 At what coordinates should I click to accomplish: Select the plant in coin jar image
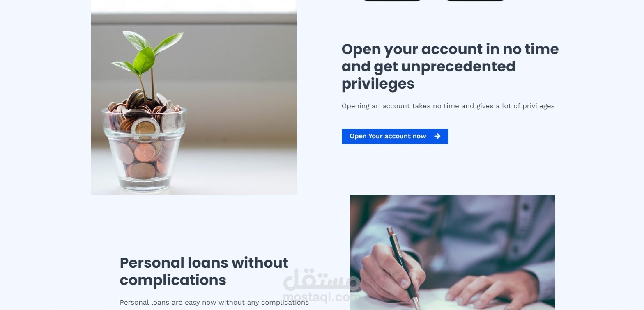(x=194, y=97)
